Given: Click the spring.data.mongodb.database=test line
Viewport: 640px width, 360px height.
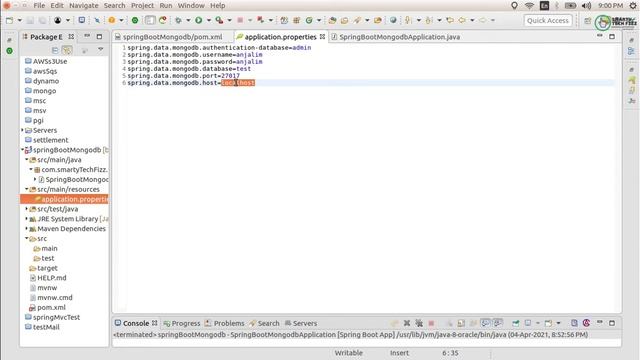Looking at the screenshot, I should pos(189,69).
